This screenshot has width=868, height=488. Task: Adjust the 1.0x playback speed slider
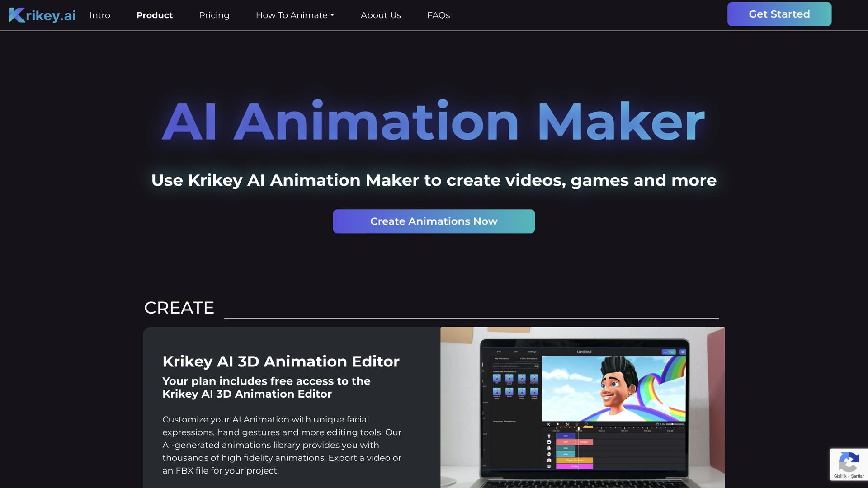pos(673,424)
